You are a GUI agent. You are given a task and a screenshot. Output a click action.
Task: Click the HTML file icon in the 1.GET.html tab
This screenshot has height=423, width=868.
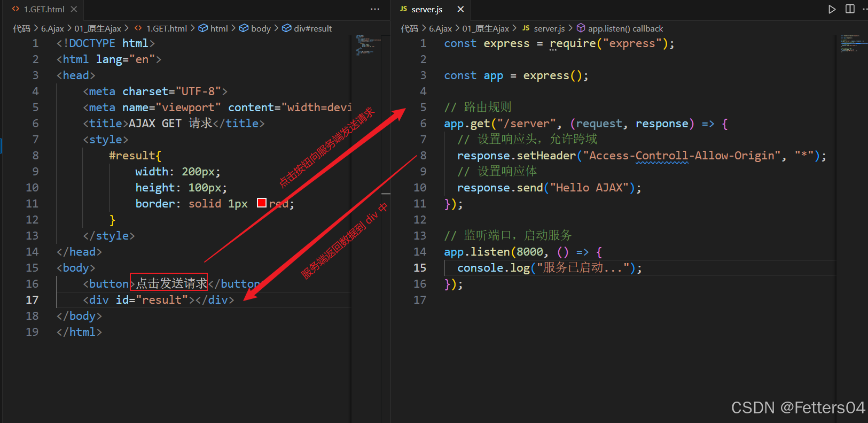coord(15,9)
